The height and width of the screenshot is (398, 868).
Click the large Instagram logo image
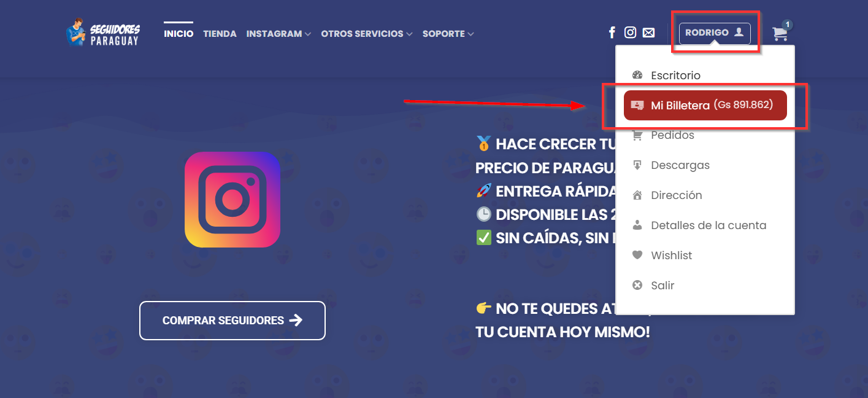232,200
